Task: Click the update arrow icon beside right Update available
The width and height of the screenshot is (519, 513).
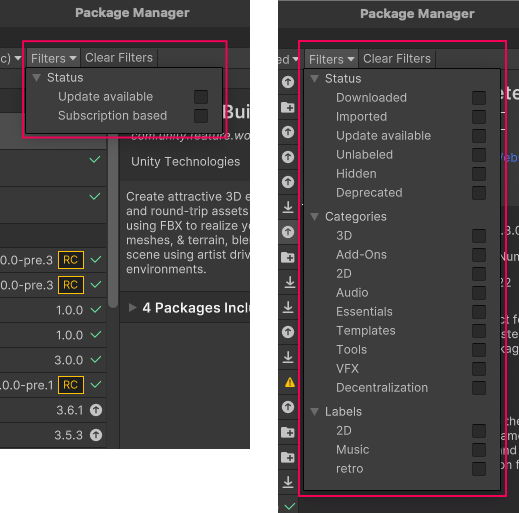Action: pos(288,132)
